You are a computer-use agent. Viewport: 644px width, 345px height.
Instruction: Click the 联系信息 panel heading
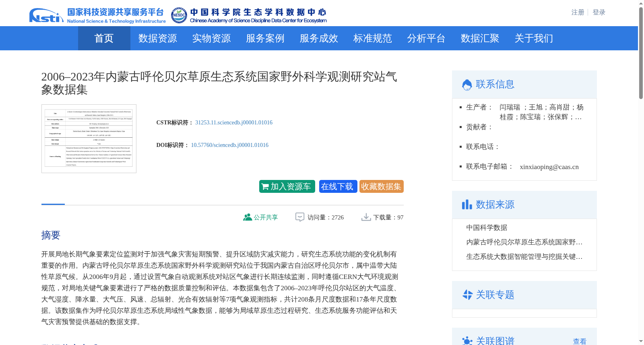point(495,85)
